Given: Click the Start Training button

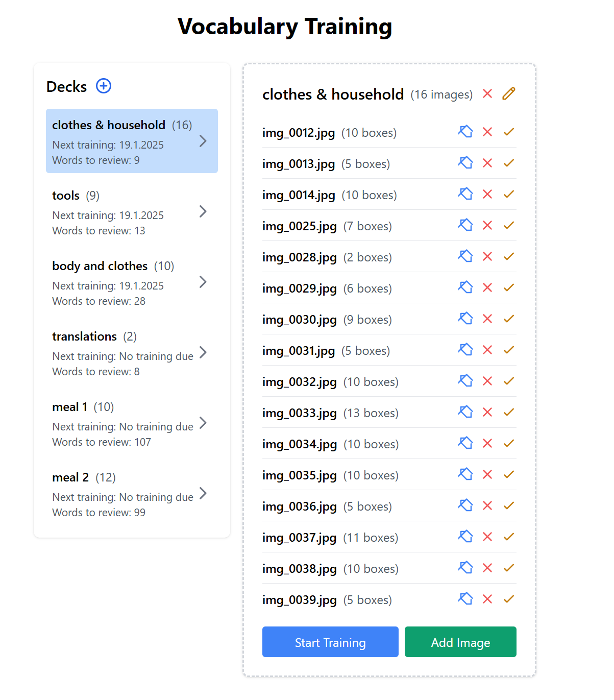Looking at the screenshot, I should point(330,642).
